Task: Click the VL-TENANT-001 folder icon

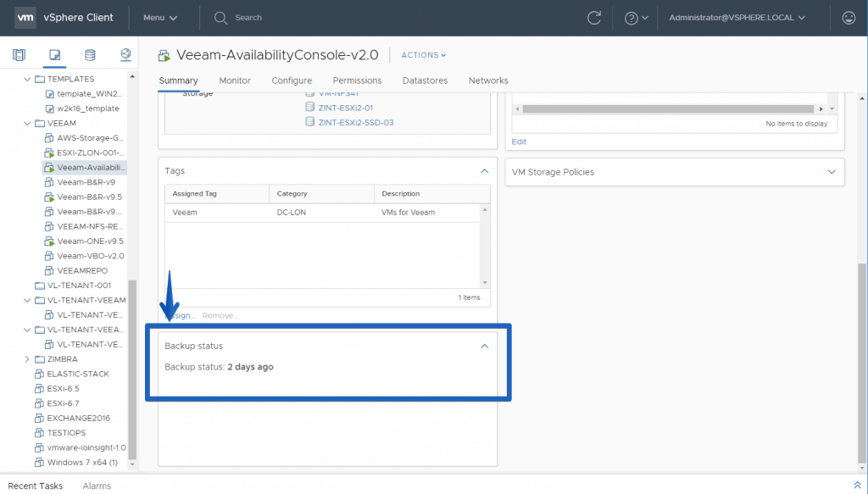Action: click(x=39, y=286)
